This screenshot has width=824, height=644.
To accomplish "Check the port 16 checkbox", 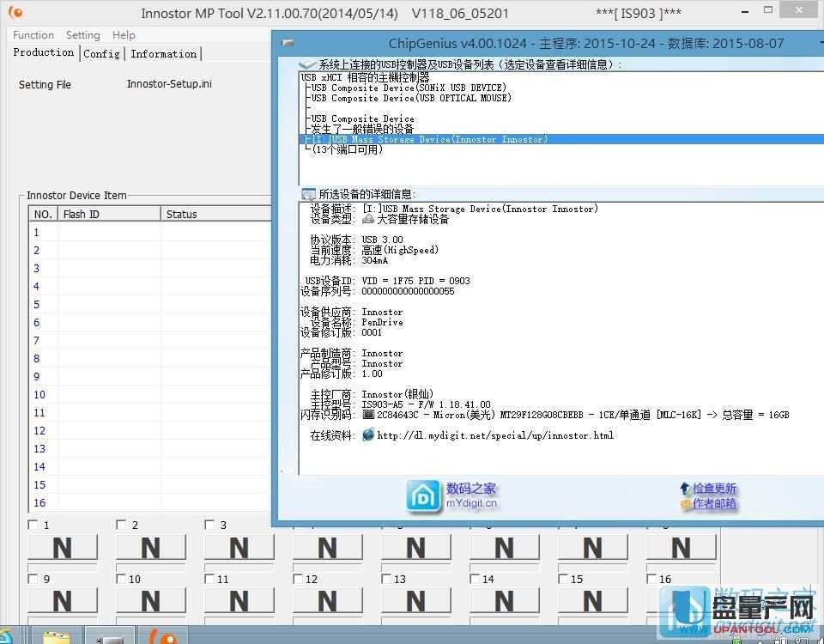I will 651,579.
